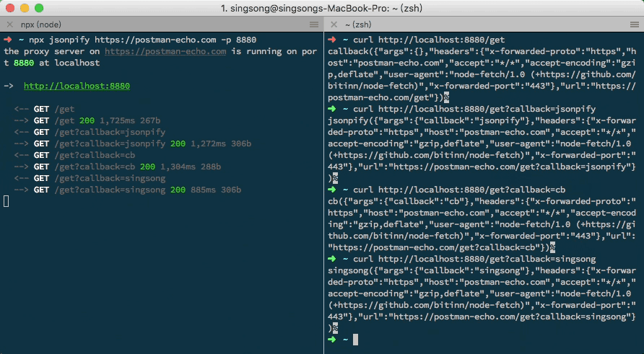Click the line "GET /get 200 1,725ms 267b"
This screenshot has width=644, height=354.
(87, 120)
